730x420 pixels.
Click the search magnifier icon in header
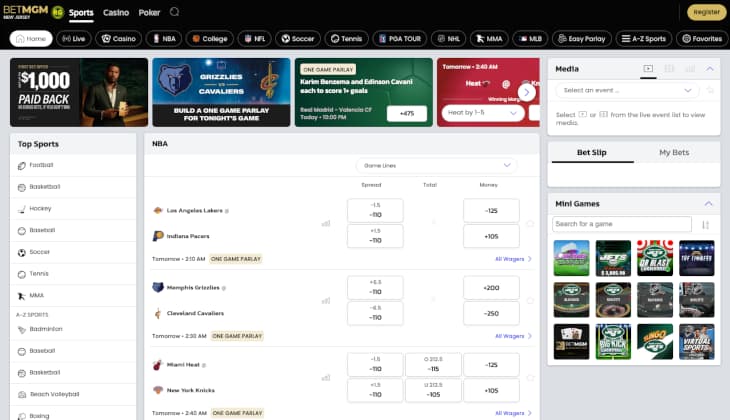click(x=174, y=12)
